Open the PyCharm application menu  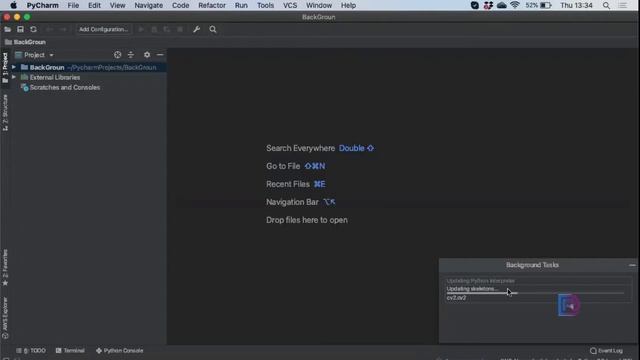(43, 5)
